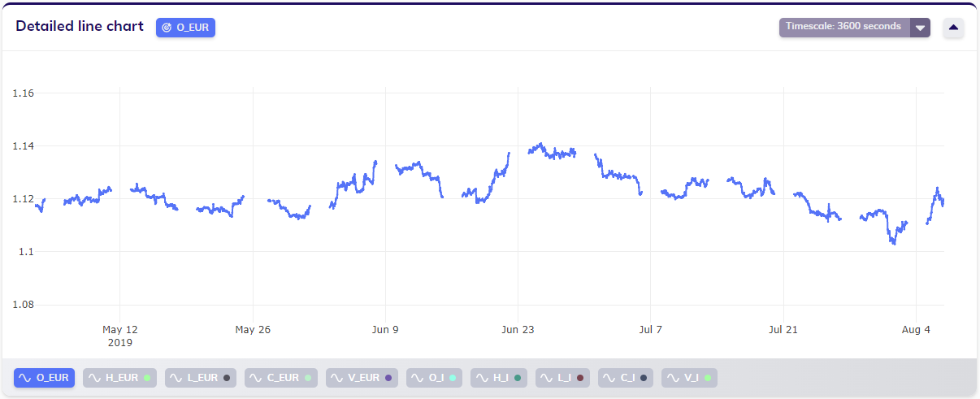Enable the C_EUR series
Image resolution: width=980 pixels, height=399 pixels.
[x=281, y=378]
